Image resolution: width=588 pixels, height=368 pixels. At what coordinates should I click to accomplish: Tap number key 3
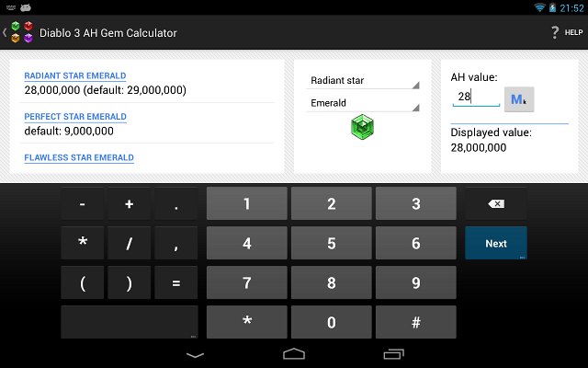pos(416,203)
